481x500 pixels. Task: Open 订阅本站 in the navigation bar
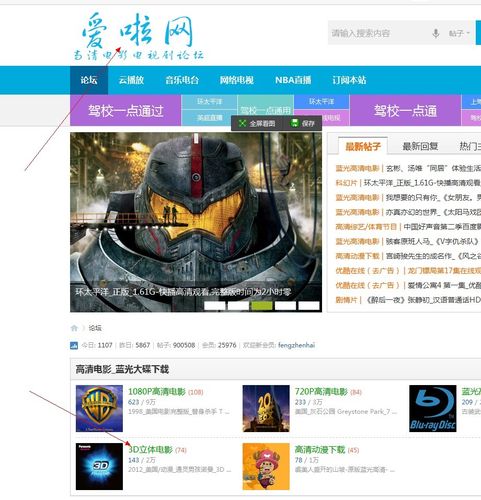tap(349, 80)
